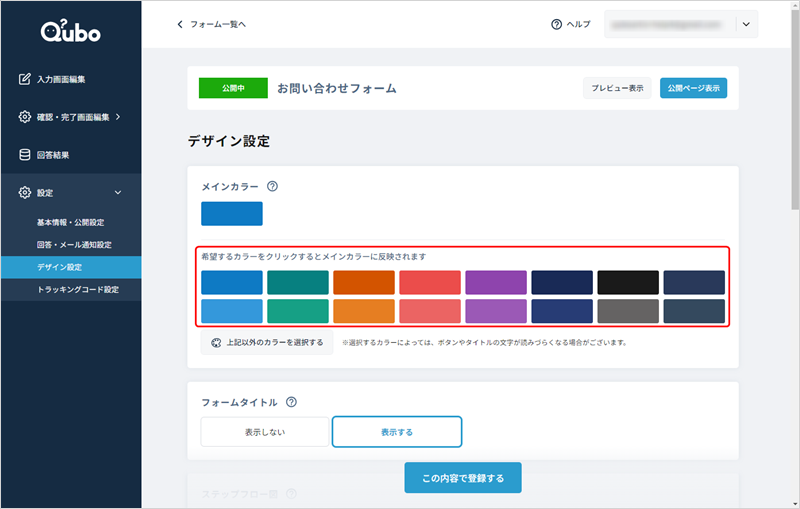
Task: Click the question icon next to ヘルプ
Action: (x=556, y=24)
